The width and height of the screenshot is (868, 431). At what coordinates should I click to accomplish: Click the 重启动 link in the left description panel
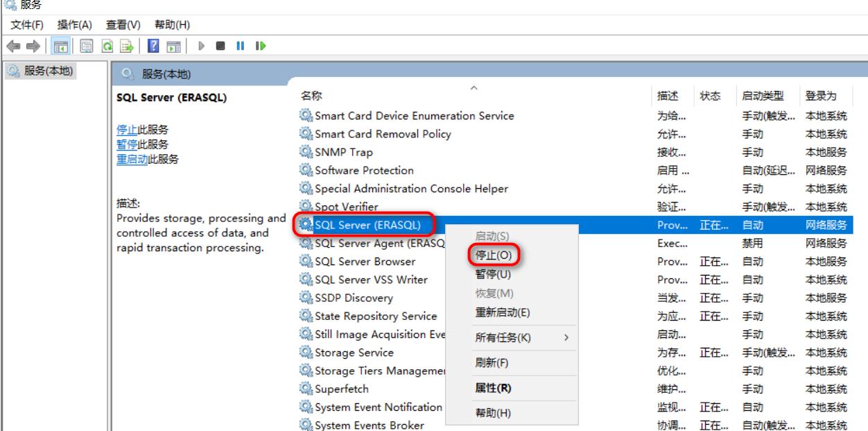click(x=132, y=159)
